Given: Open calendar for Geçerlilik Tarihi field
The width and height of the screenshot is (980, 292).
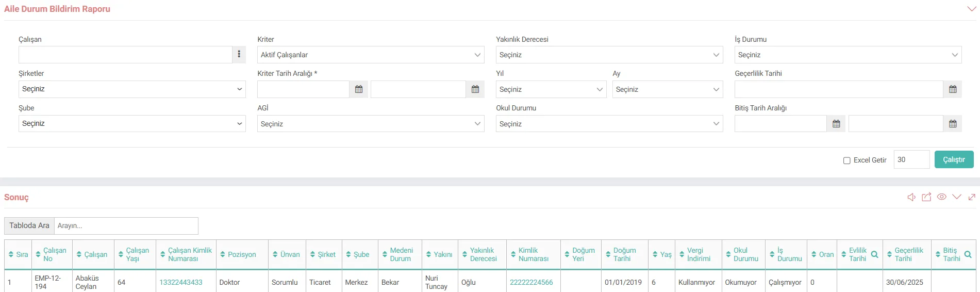Looking at the screenshot, I should (x=952, y=89).
